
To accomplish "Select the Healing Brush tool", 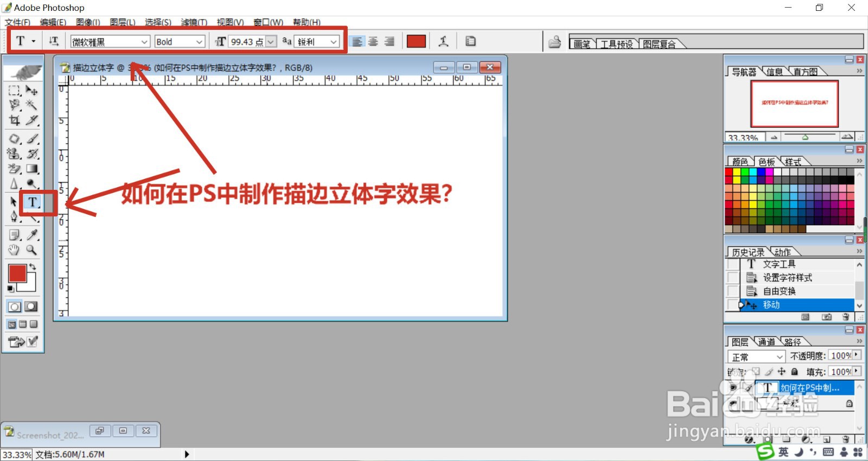I will tap(15, 139).
